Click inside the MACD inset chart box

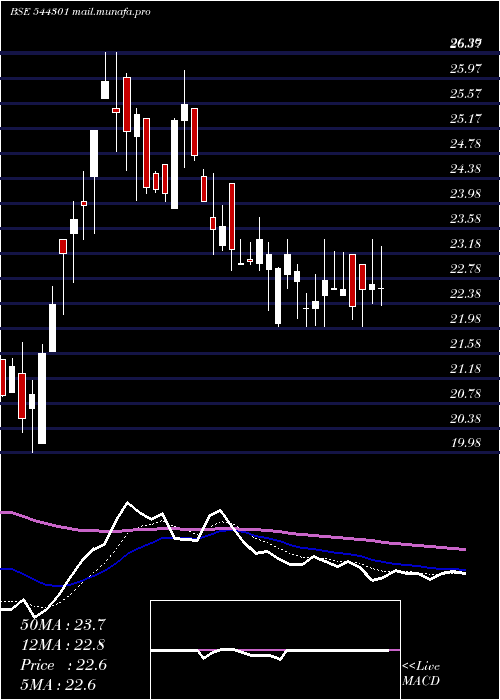point(275,650)
